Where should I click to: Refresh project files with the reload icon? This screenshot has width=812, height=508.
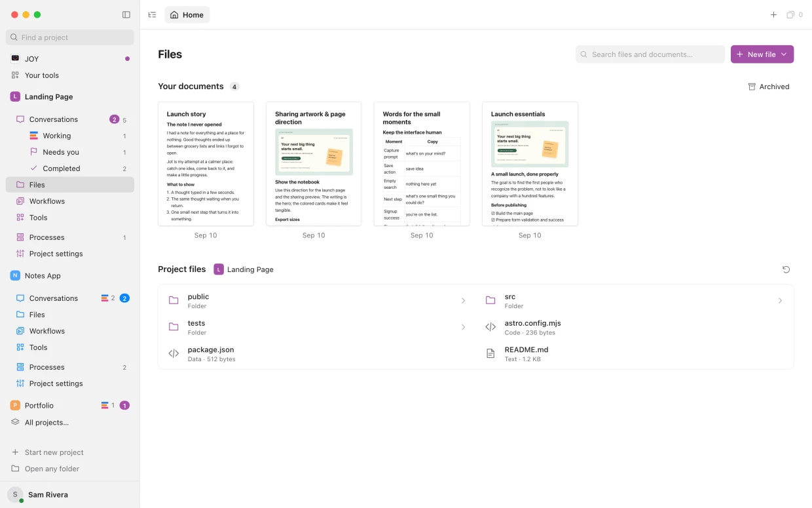pyautogui.click(x=786, y=269)
